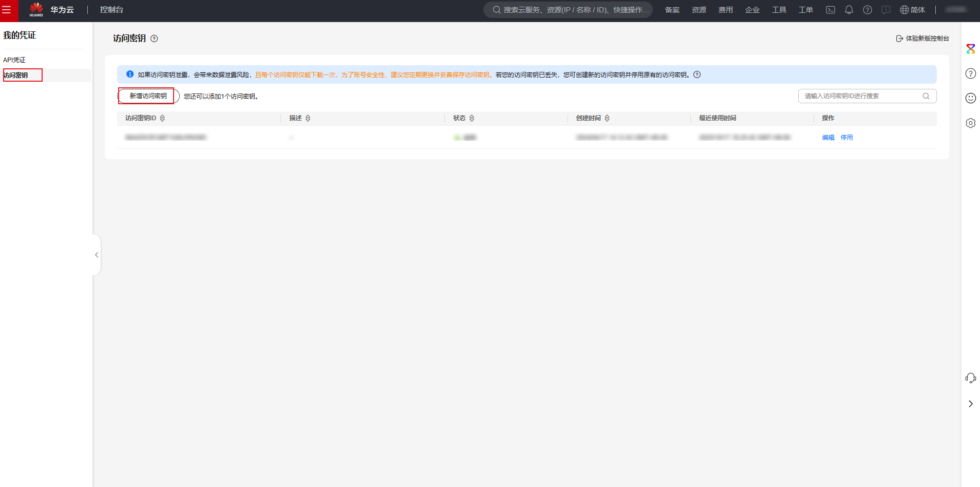Click the 停用 link for the key
Viewport: 980px width, 487px height.
coord(846,138)
